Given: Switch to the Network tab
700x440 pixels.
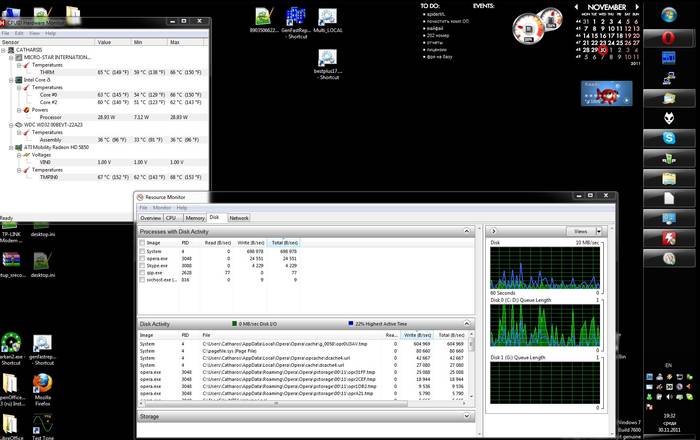Looking at the screenshot, I should tap(239, 218).
